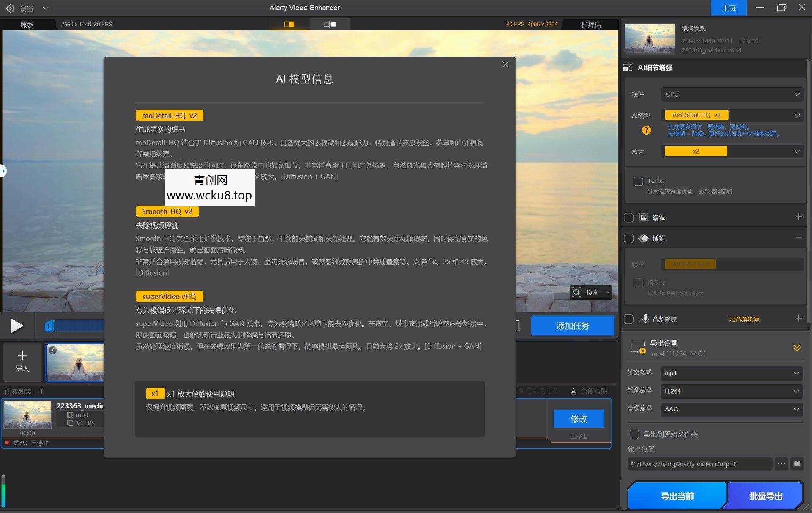Open the settings gear at top left
Image resolution: width=812 pixels, height=513 pixels.
tap(9, 8)
